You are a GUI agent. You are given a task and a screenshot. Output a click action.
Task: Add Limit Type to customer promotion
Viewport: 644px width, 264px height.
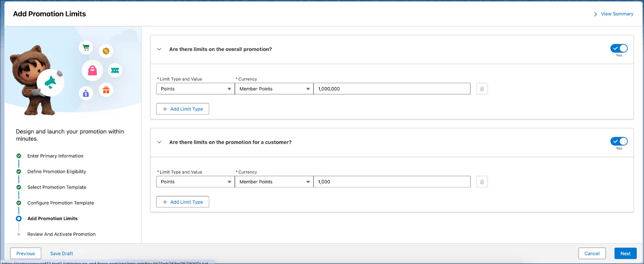click(x=183, y=202)
